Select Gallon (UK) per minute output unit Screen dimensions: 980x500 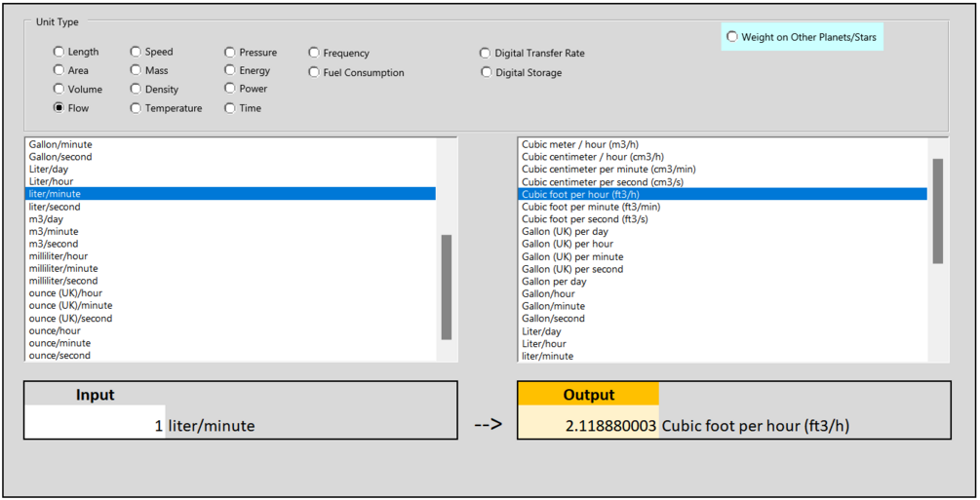point(723,256)
